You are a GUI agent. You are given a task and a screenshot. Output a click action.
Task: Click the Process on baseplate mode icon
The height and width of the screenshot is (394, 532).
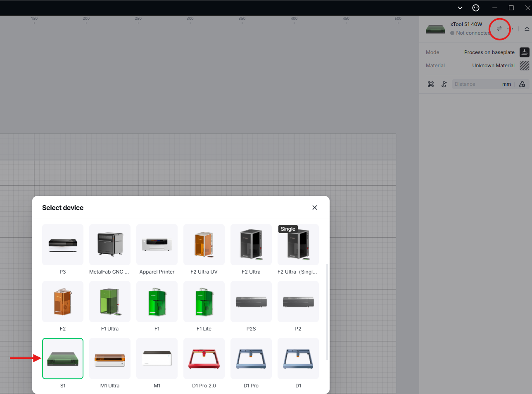coord(524,52)
